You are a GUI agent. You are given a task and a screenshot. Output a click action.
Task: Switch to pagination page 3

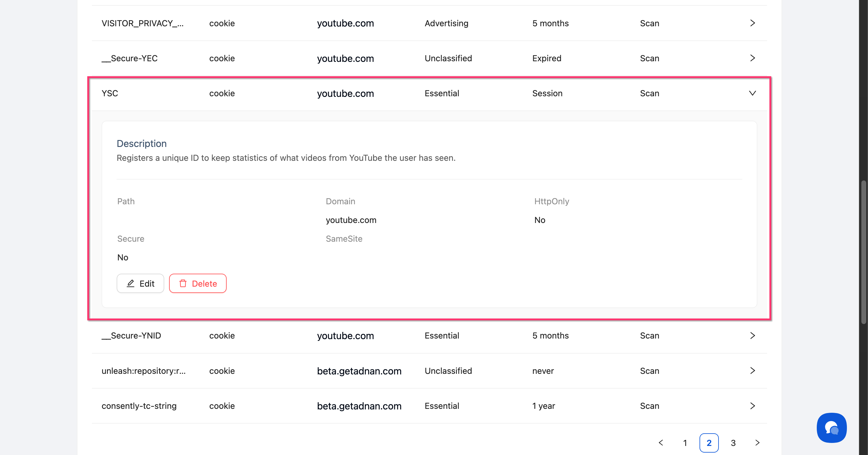pos(733,443)
